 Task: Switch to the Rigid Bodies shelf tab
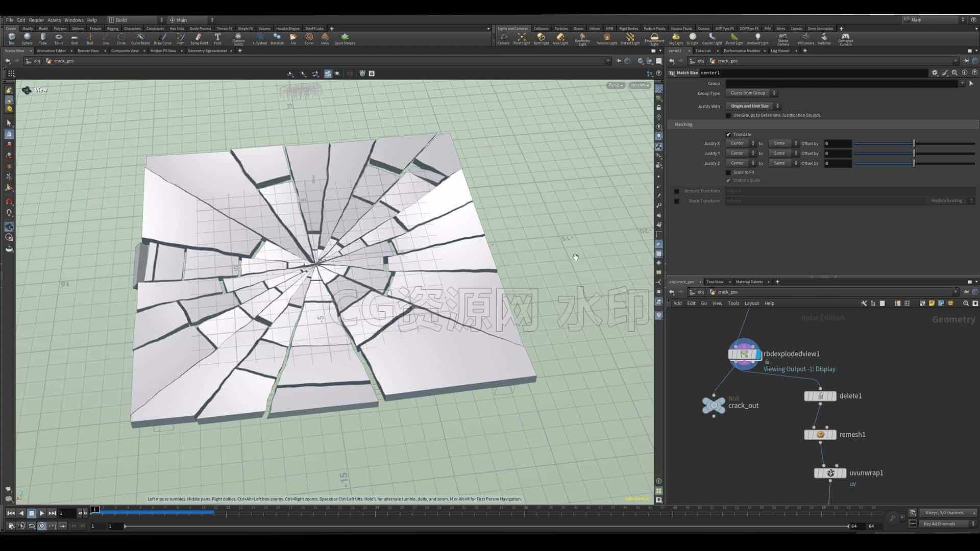point(628,29)
